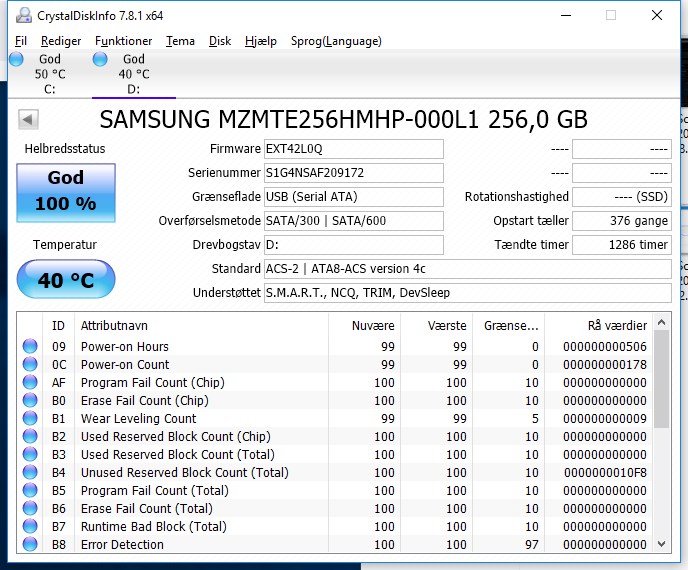Click the status orb for Program Fail Count (Chip)
Image resolution: width=688 pixels, height=570 pixels.
coord(30,382)
